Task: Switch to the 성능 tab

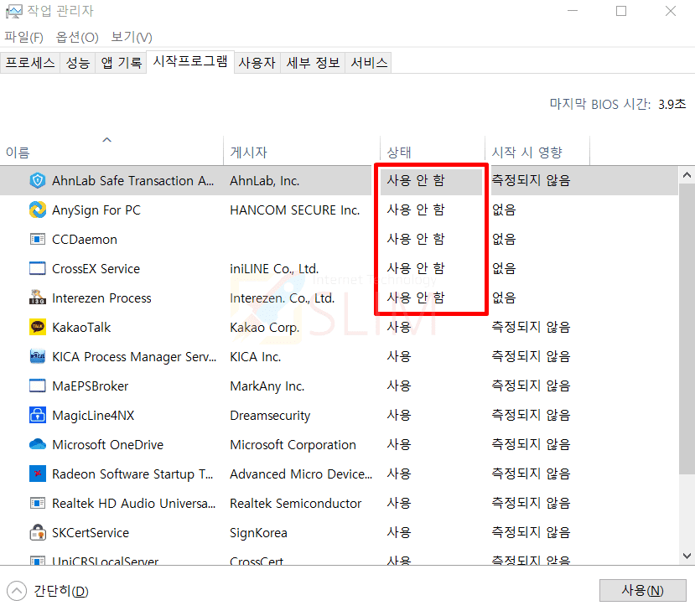Action: click(x=78, y=63)
